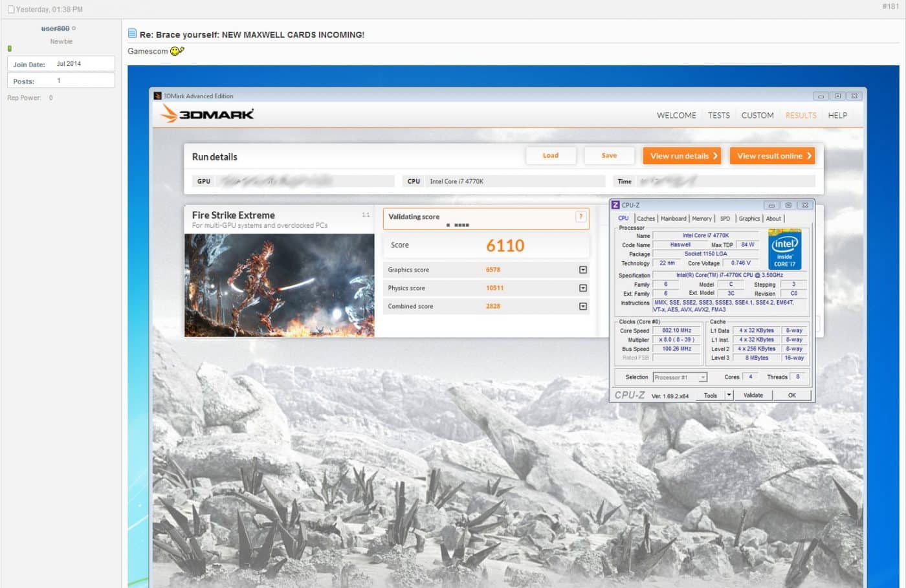Switch to the SPD tab in CPU-Z
The height and width of the screenshot is (588, 906).
[725, 219]
